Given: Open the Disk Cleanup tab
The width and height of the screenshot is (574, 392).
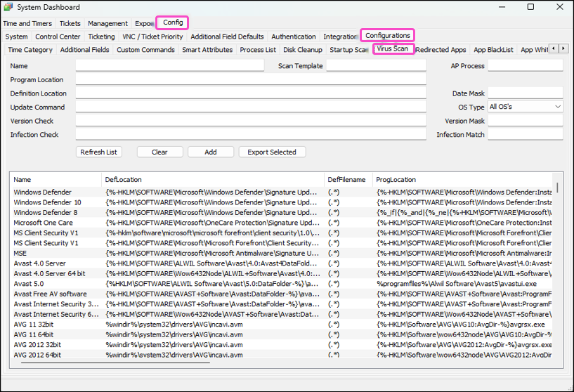Looking at the screenshot, I should click(x=303, y=50).
